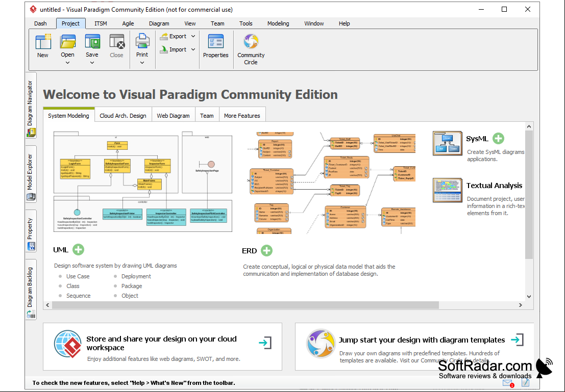Open the Community Circle icon

[251, 41]
